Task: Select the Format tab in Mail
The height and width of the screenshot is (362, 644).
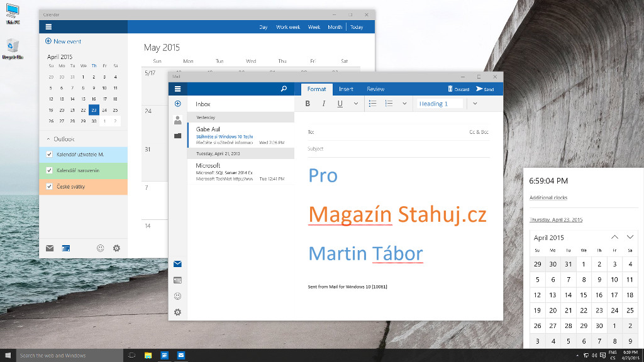Action: pyautogui.click(x=316, y=89)
